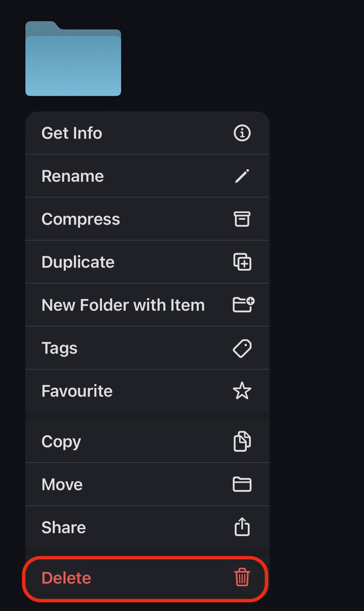This screenshot has width=364, height=611.
Task: Choose Compress from the context menu
Action: click(x=81, y=219)
